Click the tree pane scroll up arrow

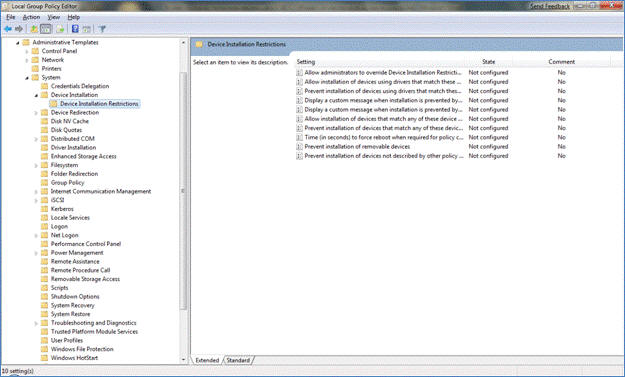click(183, 42)
